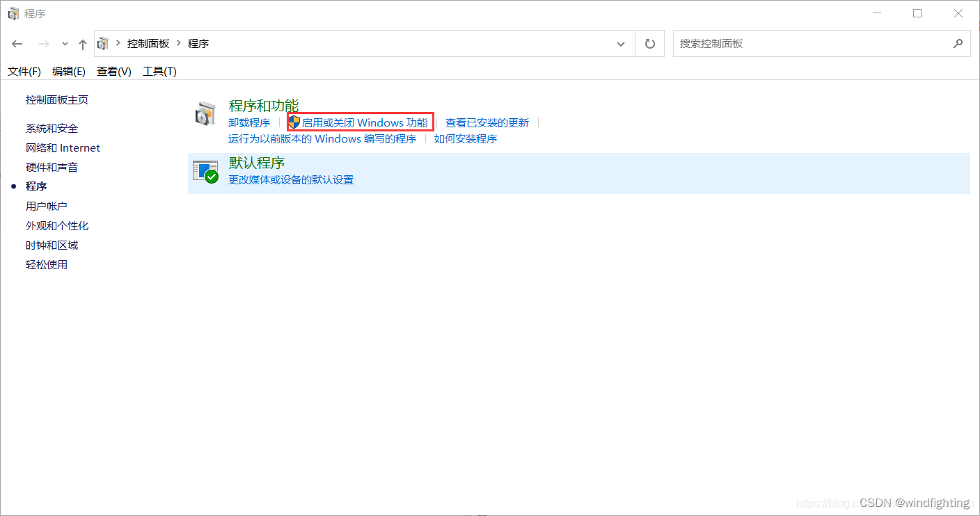980x516 pixels.
Task: Select 控制面板 in the address breadcrumb
Action: [x=148, y=43]
